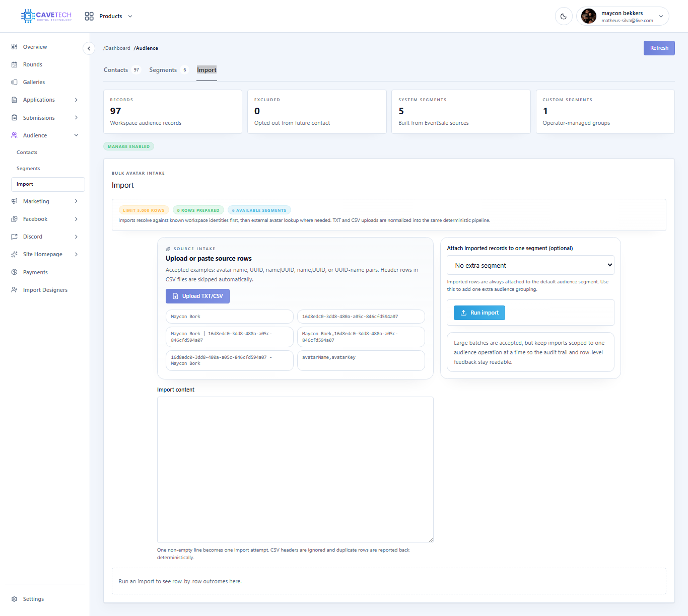Click the Marketing megaphone icon
688x616 pixels.
coord(14,201)
